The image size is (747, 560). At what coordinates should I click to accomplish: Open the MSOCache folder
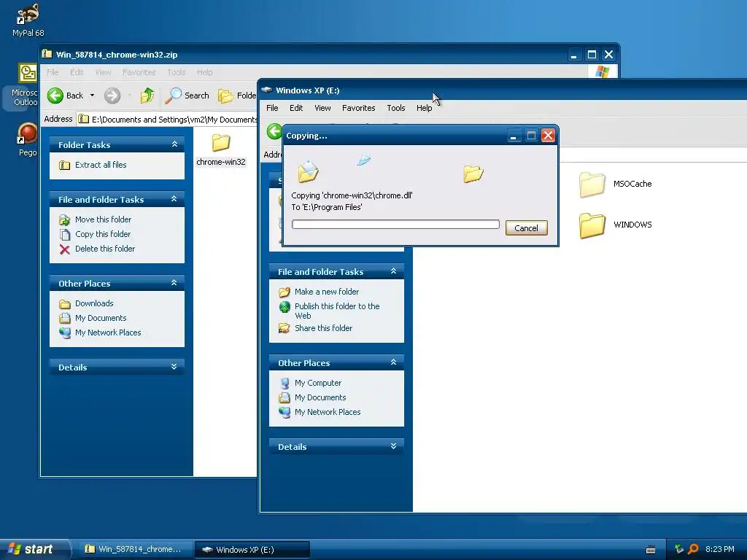click(615, 184)
